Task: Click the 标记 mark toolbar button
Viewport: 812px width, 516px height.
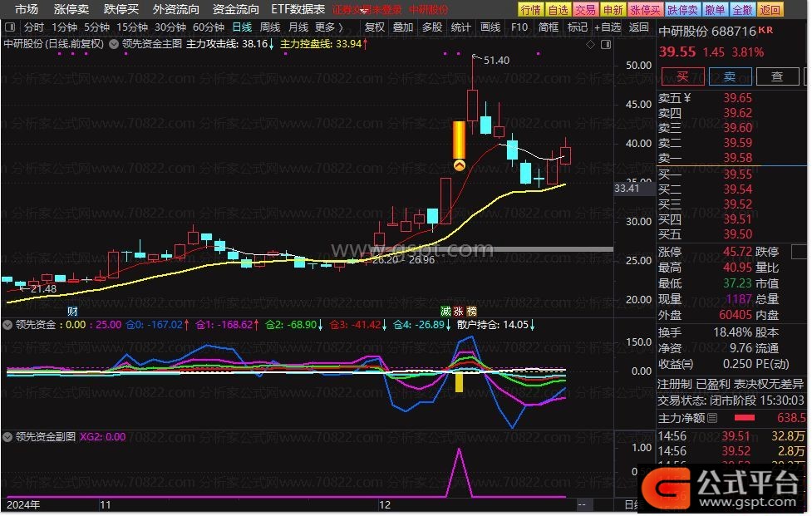Action: tap(578, 27)
